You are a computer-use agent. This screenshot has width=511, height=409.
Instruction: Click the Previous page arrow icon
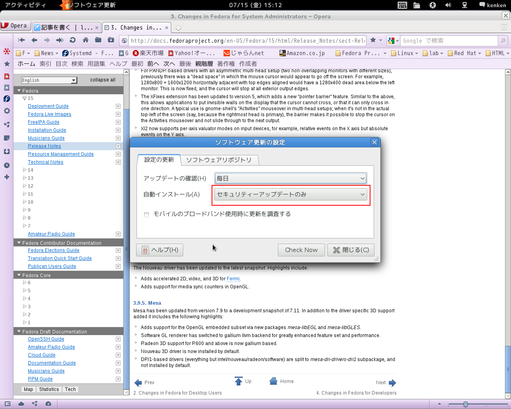click(138, 383)
